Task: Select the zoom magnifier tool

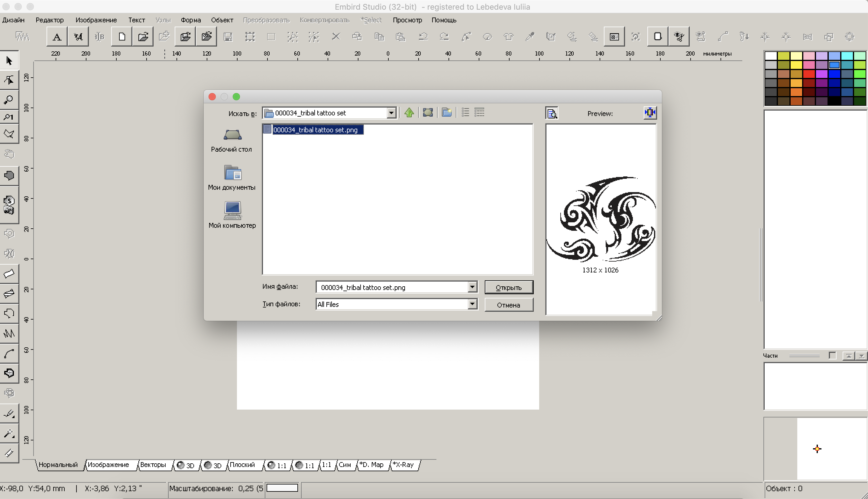Action: pyautogui.click(x=9, y=100)
